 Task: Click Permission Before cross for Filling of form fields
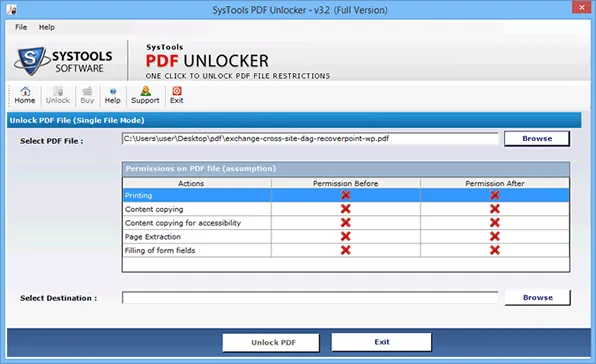tap(346, 250)
